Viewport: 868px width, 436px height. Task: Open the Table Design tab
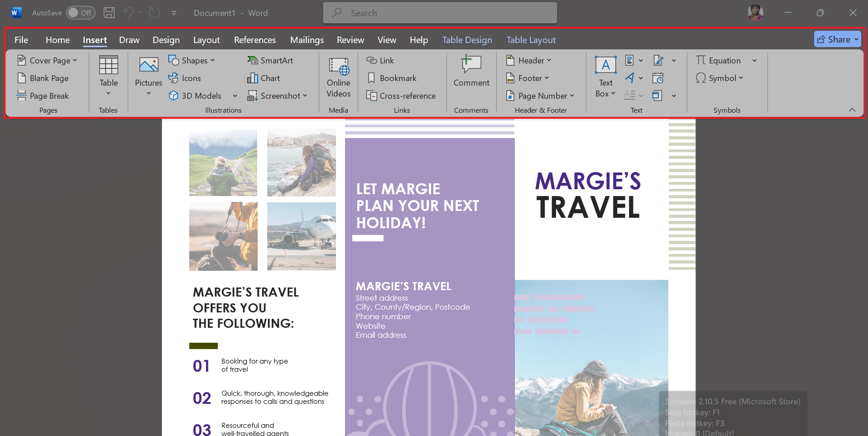coord(467,40)
